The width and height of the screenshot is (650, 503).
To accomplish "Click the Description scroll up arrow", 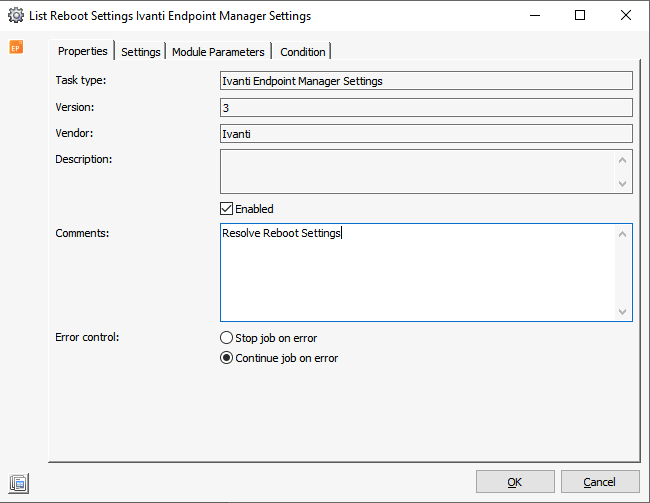I will (622, 160).
